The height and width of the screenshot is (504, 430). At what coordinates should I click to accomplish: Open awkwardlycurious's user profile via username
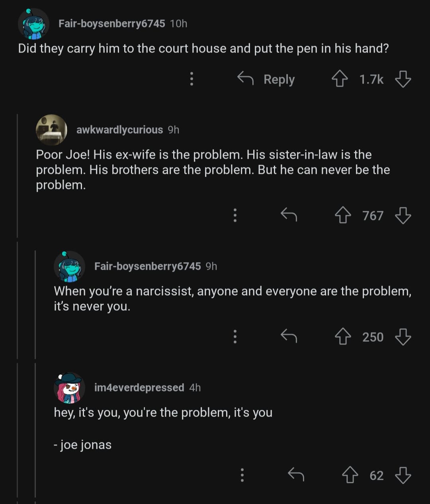click(119, 130)
